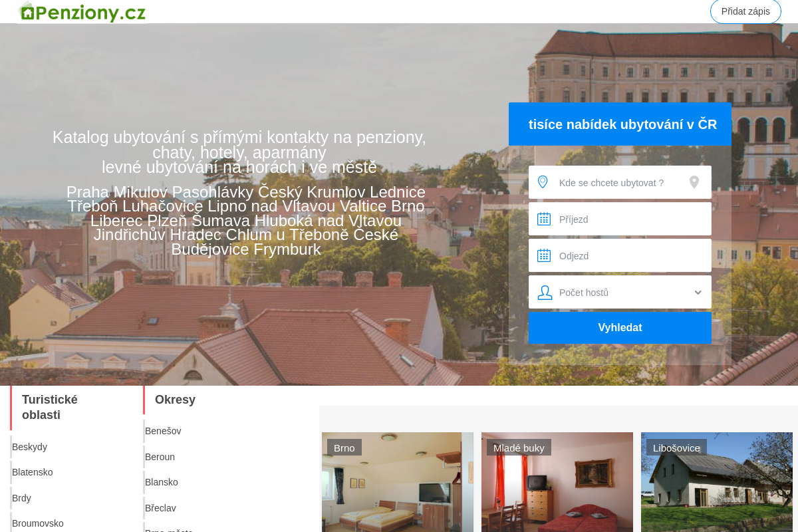Open the Beskydy tourist area link
The image size is (798, 532).
(30, 447)
